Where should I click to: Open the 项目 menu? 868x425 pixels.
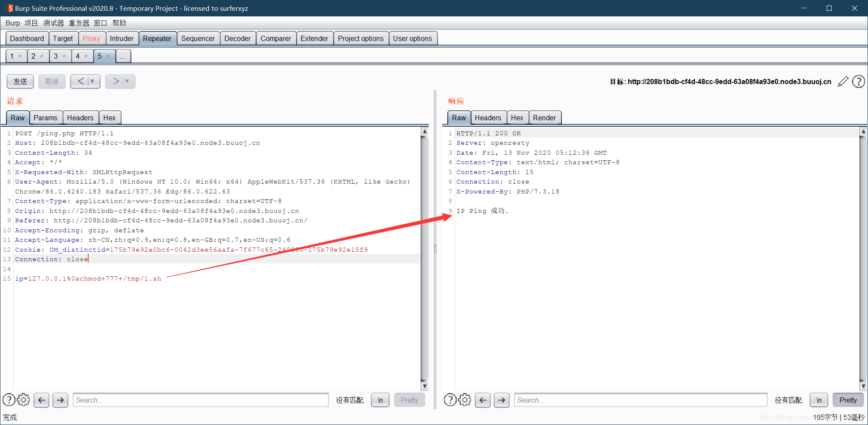coord(31,23)
